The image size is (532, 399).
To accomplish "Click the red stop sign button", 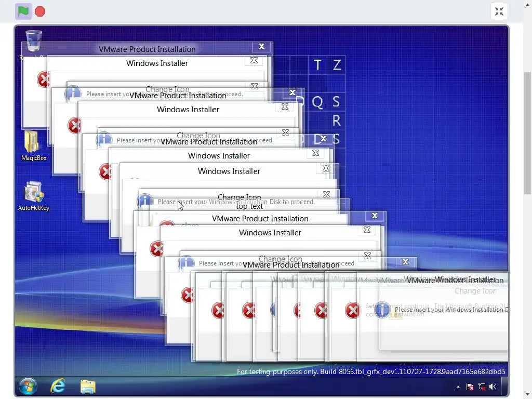I will 40,11.
